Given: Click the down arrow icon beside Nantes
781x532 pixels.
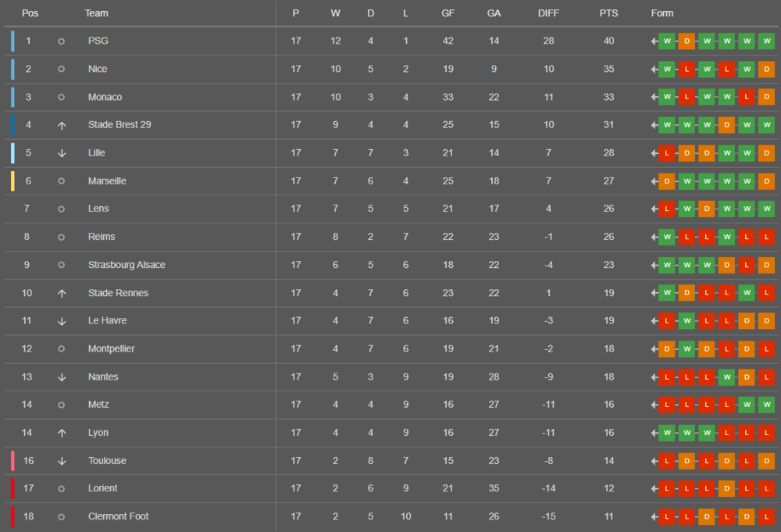Looking at the screenshot, I should (x=61, y=377).
